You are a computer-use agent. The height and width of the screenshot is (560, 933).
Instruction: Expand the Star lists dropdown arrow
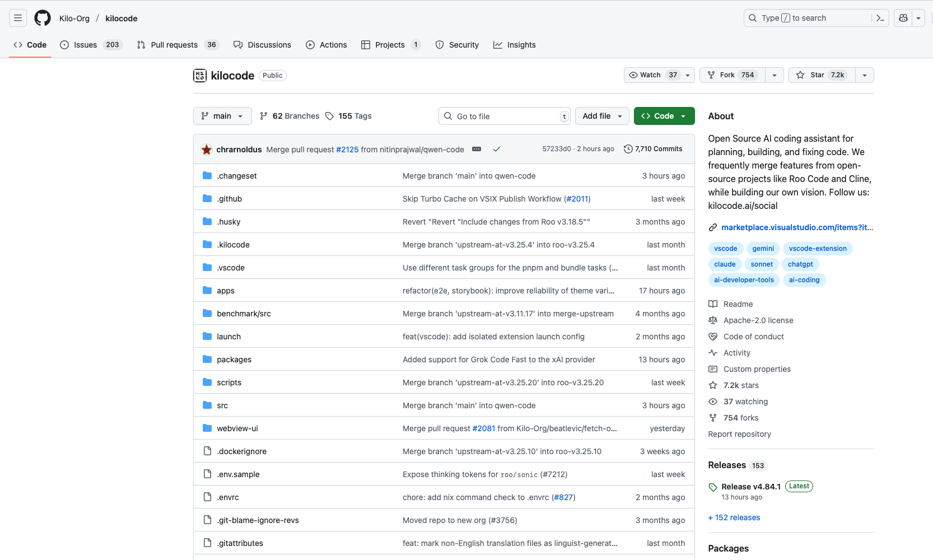tap(865, 75)
